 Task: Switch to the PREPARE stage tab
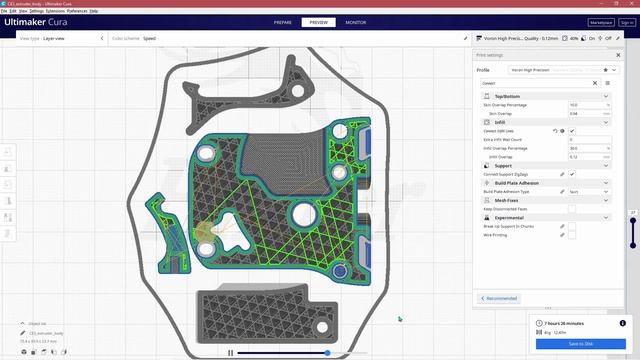[x=282, y=22]
